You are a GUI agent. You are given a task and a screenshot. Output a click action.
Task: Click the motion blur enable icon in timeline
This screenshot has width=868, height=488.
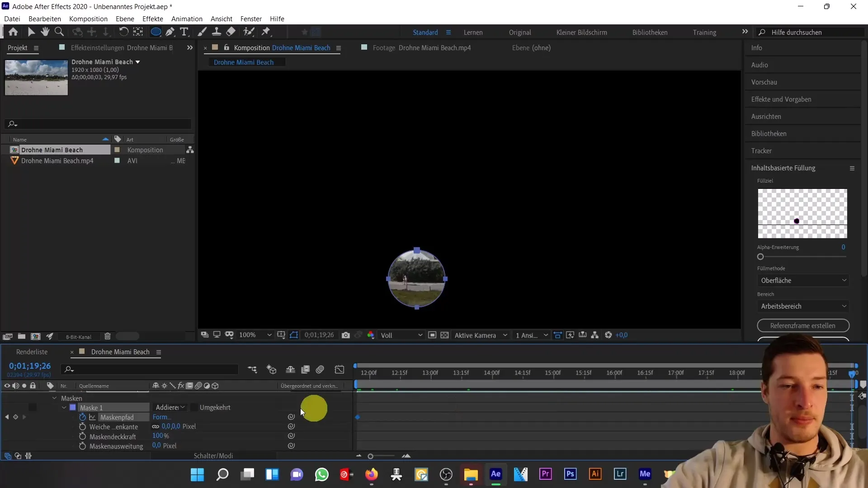click(x=320, y=370)
